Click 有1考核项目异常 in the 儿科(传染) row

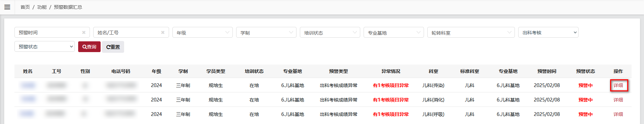point(391,85)
